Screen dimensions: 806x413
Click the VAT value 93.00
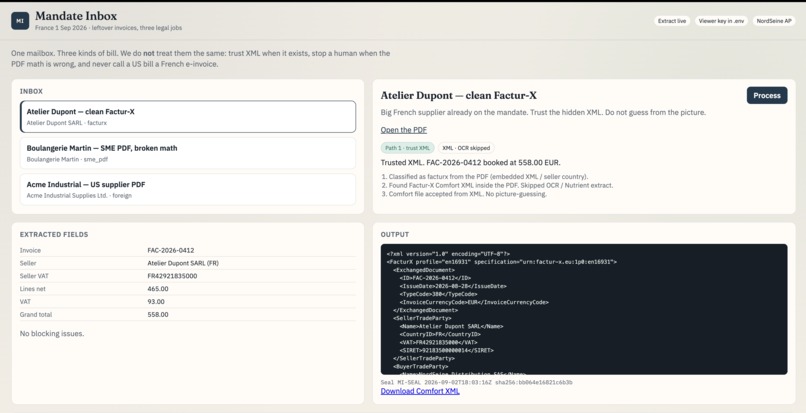click(156, 302)
